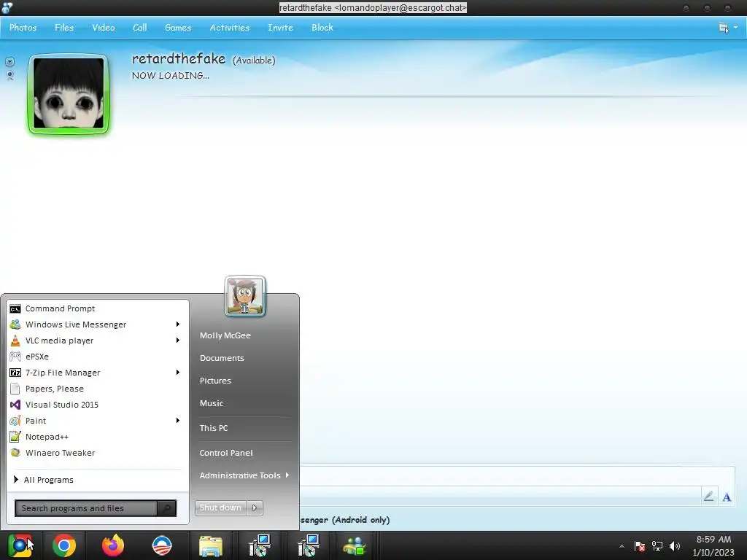The width and height of the screenshot is (747, 560).
Task: Open the Activities menu
Action: [x=230, y=28]
